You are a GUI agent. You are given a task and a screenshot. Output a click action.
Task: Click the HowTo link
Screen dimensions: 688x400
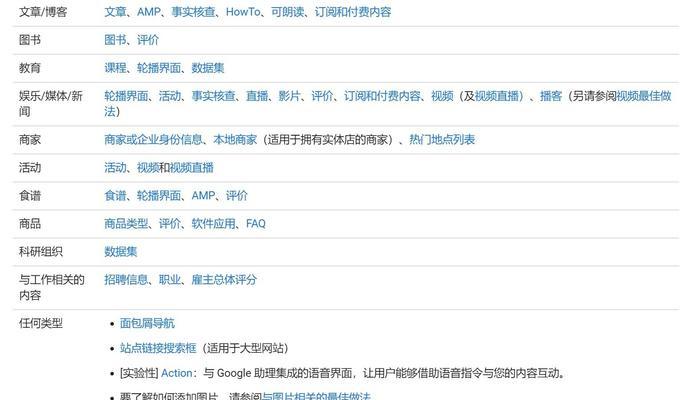pos(243,12)
